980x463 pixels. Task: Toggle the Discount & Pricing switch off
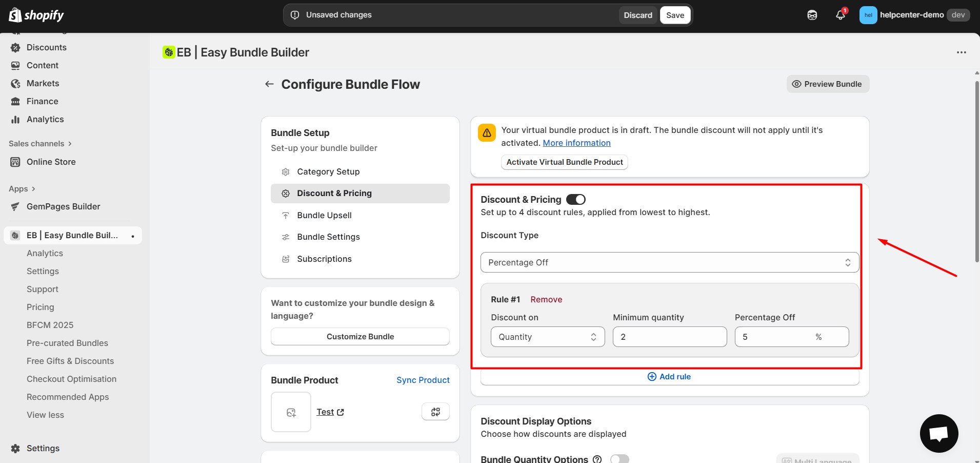click(x=575, y=199)
